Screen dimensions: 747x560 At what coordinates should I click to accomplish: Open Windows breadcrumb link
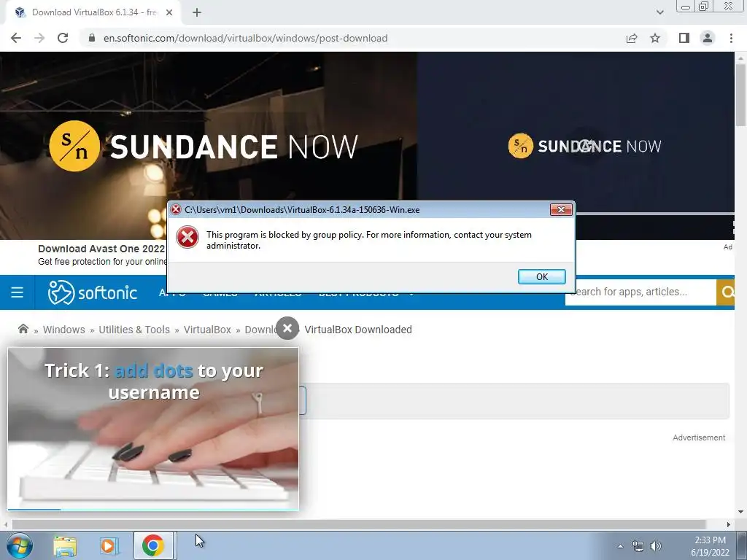64,330
